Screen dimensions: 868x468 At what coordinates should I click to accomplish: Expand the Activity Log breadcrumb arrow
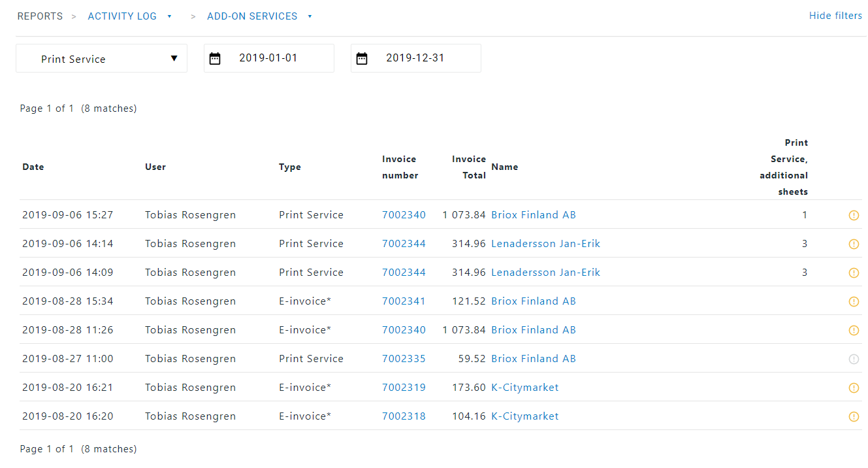[170, 16]
